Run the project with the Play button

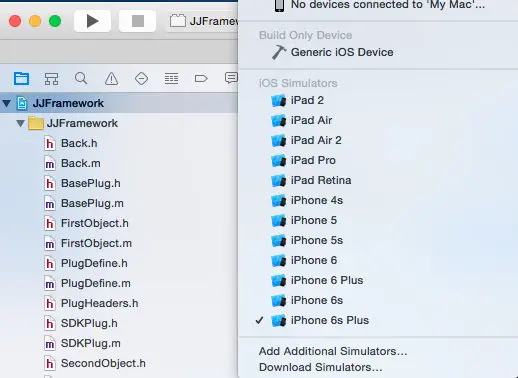tap(92, 21)
